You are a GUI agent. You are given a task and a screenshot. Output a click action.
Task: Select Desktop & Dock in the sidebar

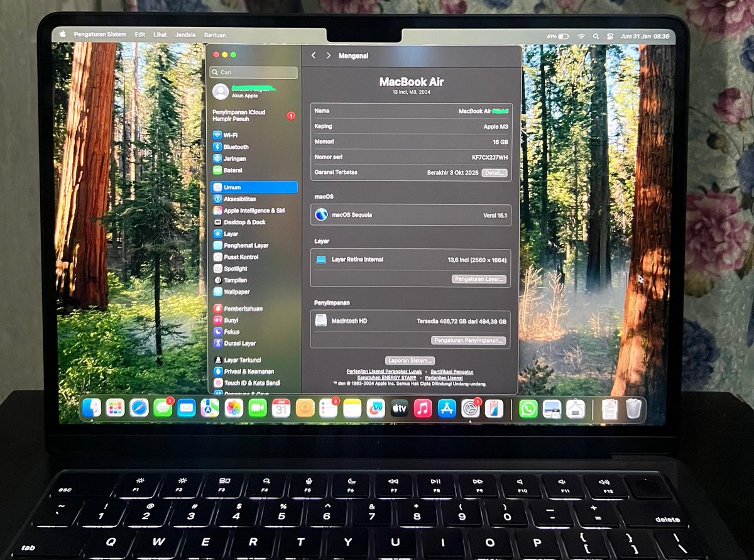(254, 222)
